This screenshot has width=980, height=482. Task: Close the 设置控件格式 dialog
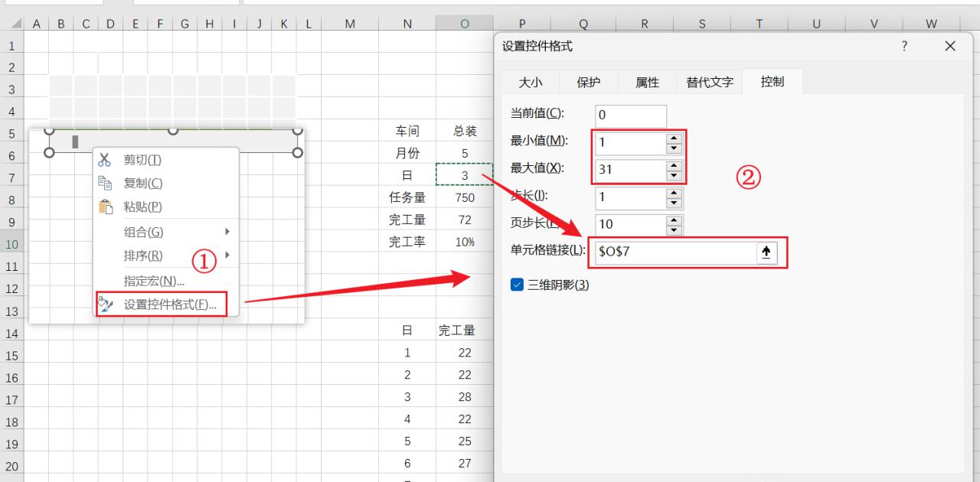click(950, 46)
